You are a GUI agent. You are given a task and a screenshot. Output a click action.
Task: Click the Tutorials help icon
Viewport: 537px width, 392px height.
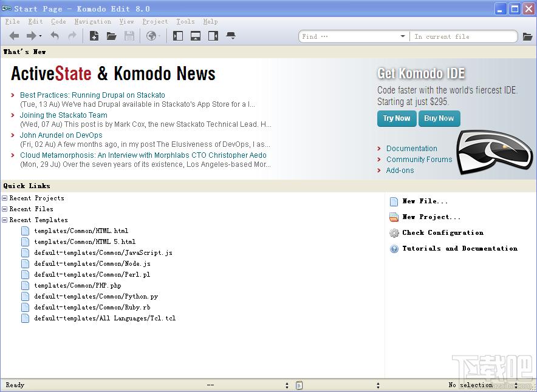(394, 249)
